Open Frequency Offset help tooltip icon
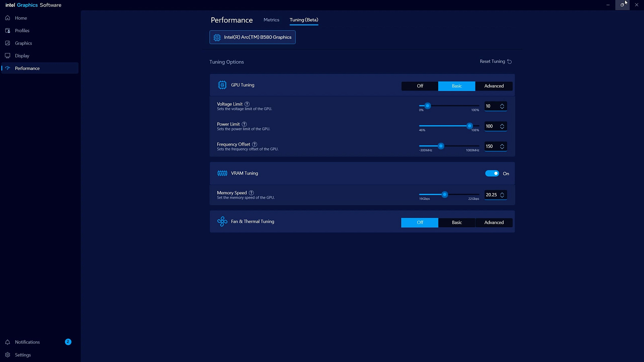Screen dimensions: 644x362 pyautogui.click(x=254, y=144)
